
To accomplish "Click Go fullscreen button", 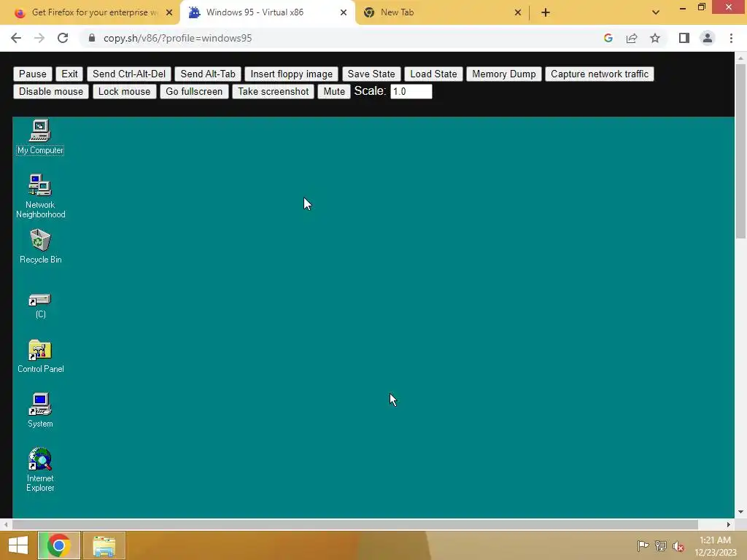I will click(x=194, y=91).
